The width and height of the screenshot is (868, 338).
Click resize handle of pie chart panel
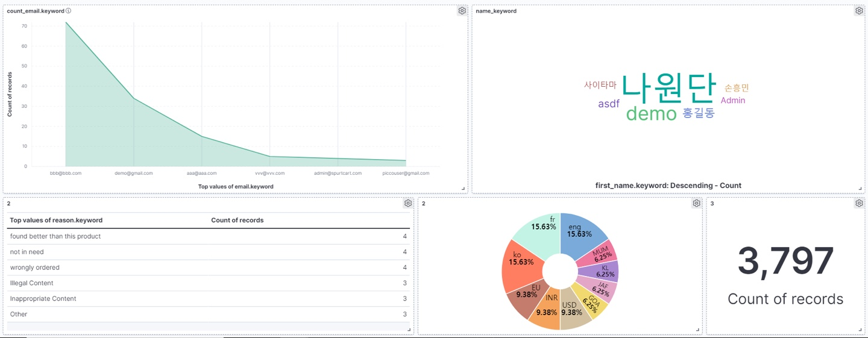[x=698, y=330]
